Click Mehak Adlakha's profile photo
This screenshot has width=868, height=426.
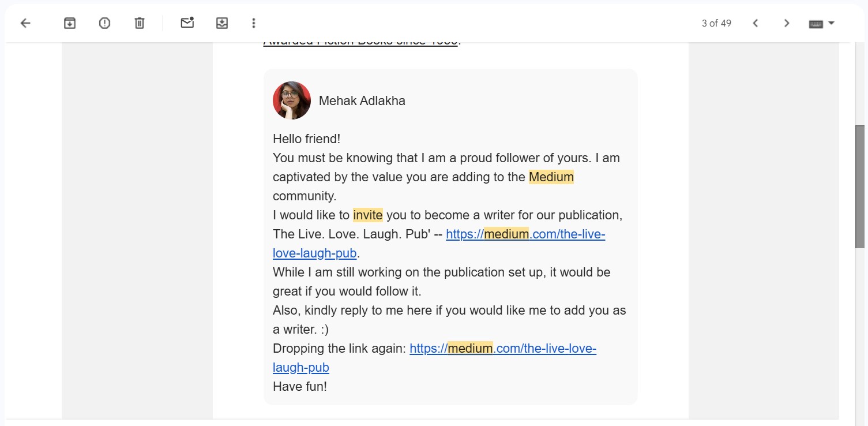(x=292, y=100)
